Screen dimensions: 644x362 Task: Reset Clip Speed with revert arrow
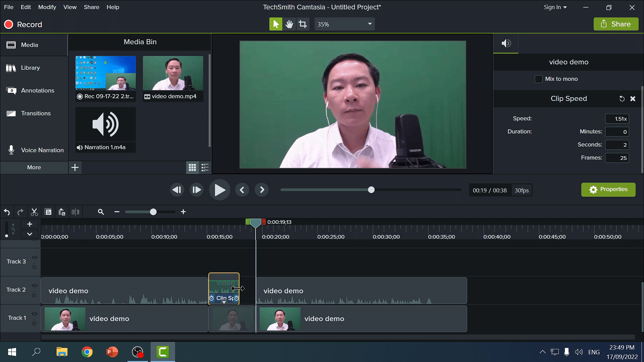pos(622,99)
